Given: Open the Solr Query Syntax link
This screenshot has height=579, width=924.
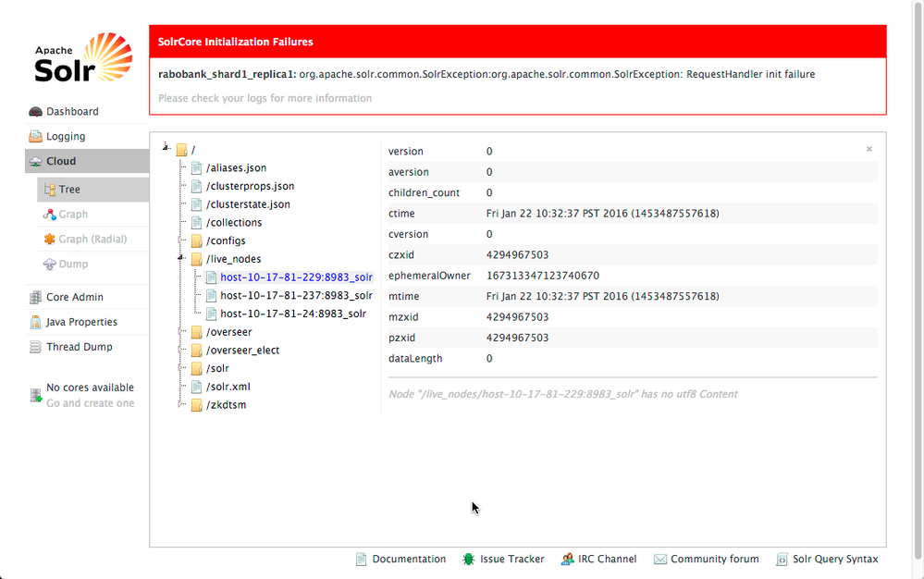Looking at the screenshot, I should pos(835,559).
